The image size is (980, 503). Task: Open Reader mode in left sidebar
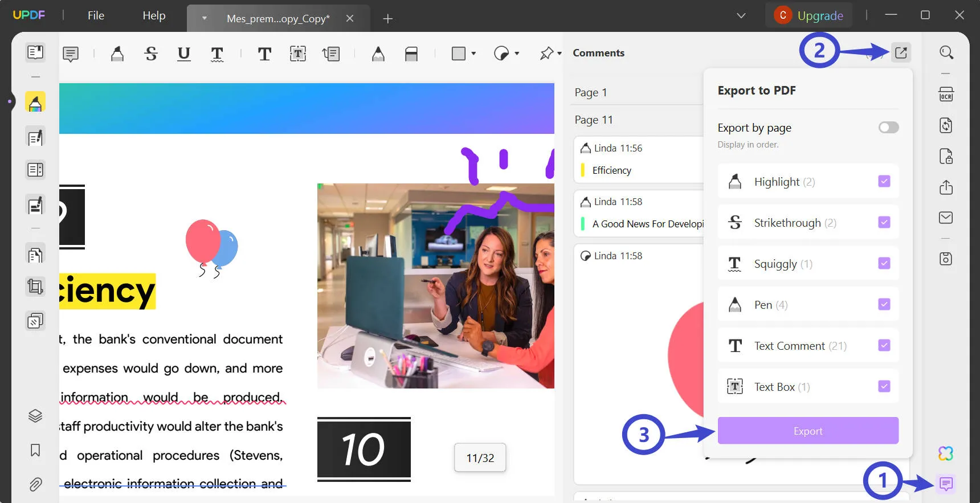(35, 52)
